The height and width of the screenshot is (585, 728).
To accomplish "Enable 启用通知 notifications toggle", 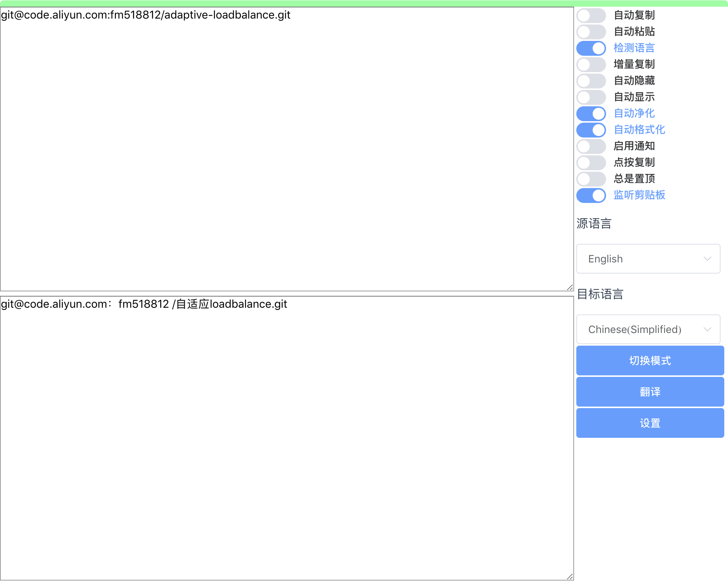I will click(591, 146).
